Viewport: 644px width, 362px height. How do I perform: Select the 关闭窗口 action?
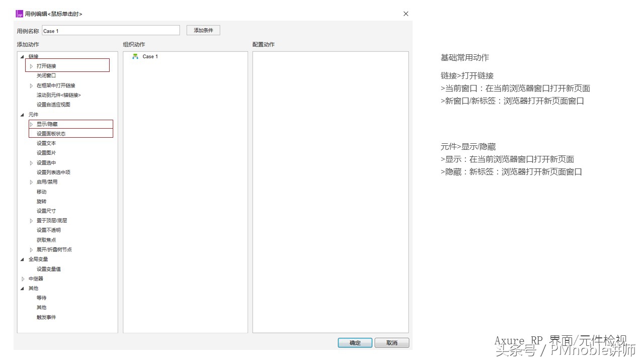click(46, 75)
